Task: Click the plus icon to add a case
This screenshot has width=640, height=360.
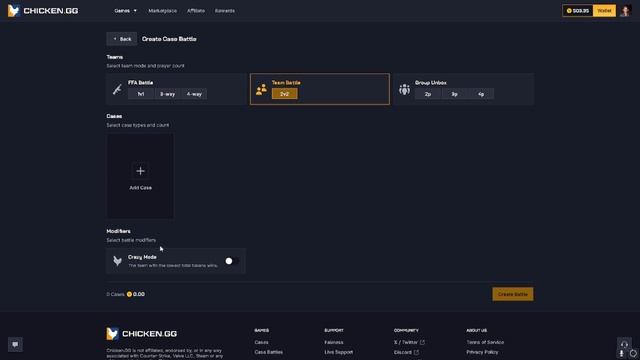Action: [x=140, y=171]
